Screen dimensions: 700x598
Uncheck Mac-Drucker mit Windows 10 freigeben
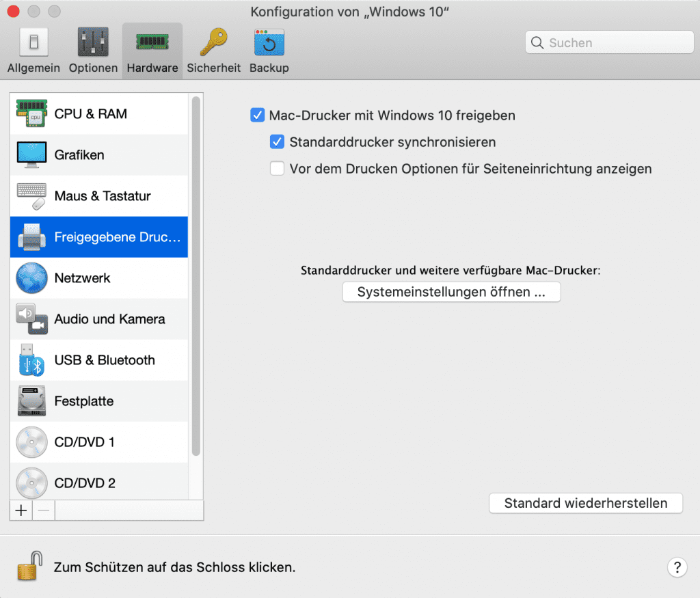tap(258, 115)
